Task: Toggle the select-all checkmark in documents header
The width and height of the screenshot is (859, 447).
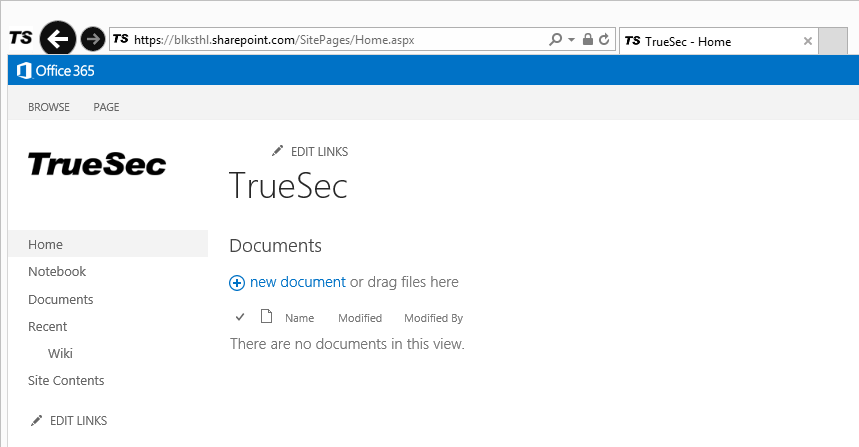Action: pos(240,318)
